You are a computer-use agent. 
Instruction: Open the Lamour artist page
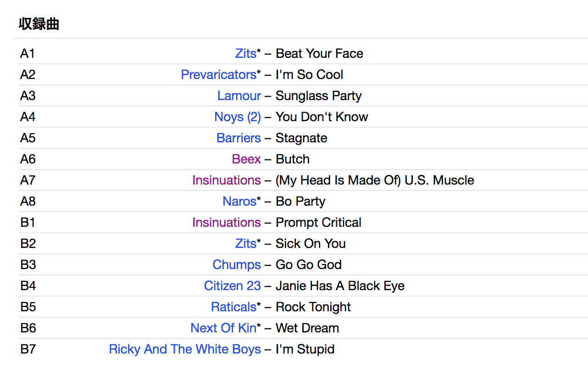click(x=239, y=96)
